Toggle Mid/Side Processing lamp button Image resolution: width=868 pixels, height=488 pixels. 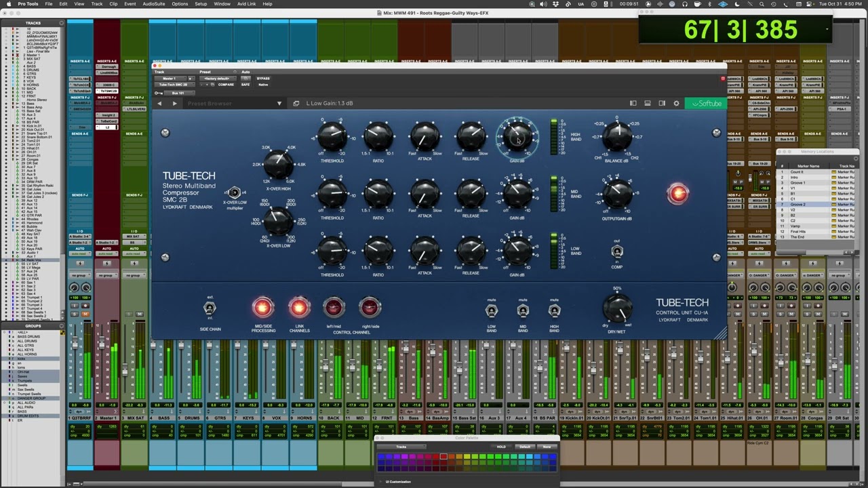point(262,308)
